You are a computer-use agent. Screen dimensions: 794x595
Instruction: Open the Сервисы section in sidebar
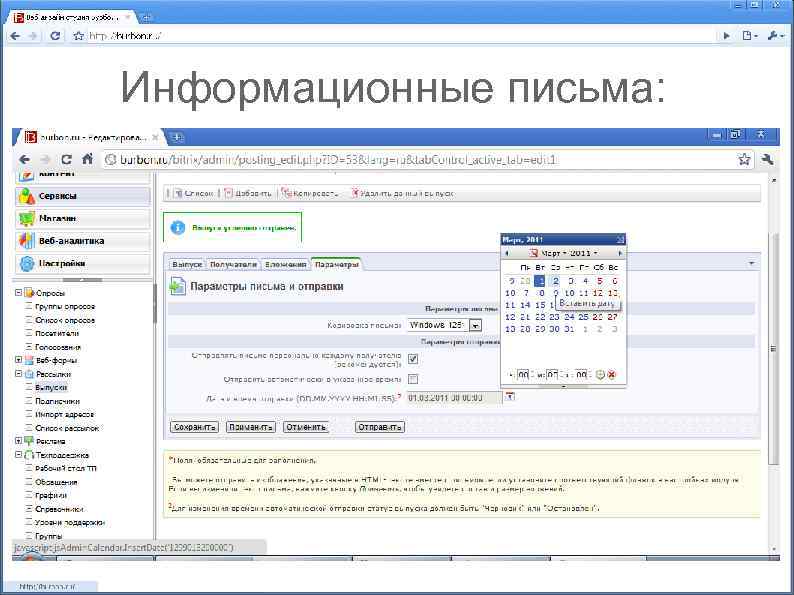(83, 196)
